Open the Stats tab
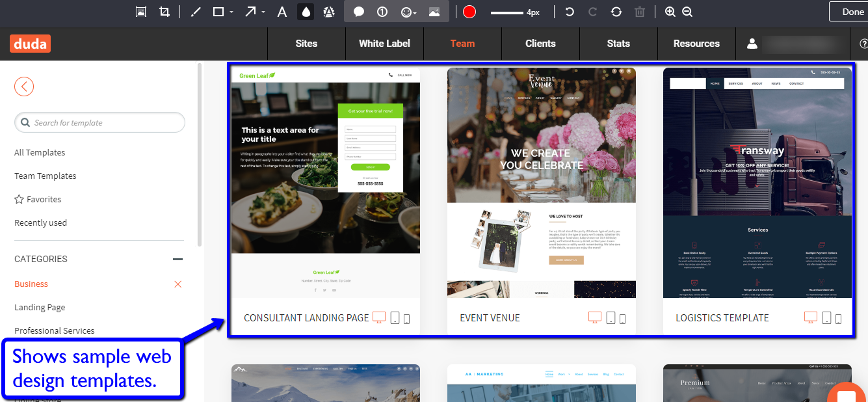This screenshot has height=402, width=868. point(618,44)
